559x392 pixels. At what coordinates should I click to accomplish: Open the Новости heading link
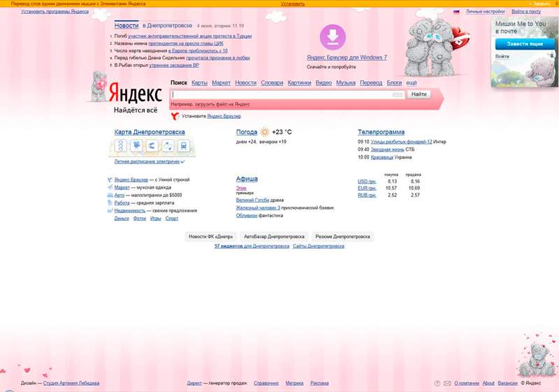126,26
